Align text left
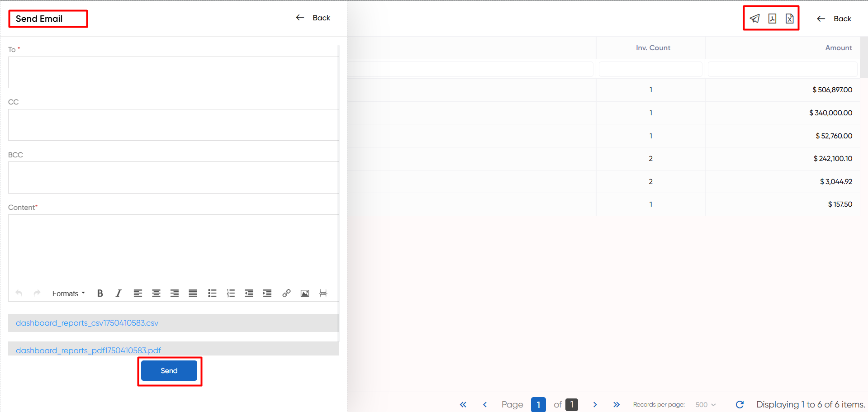Screen dimensions: 868x412 pyautogui.click(x=138, y=293)
